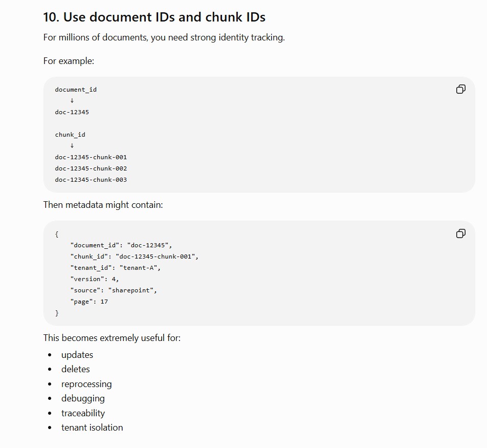Click the 'updates' bullet item
The height and width of the screenshot is (448, 487).
[x=77, y=355]
